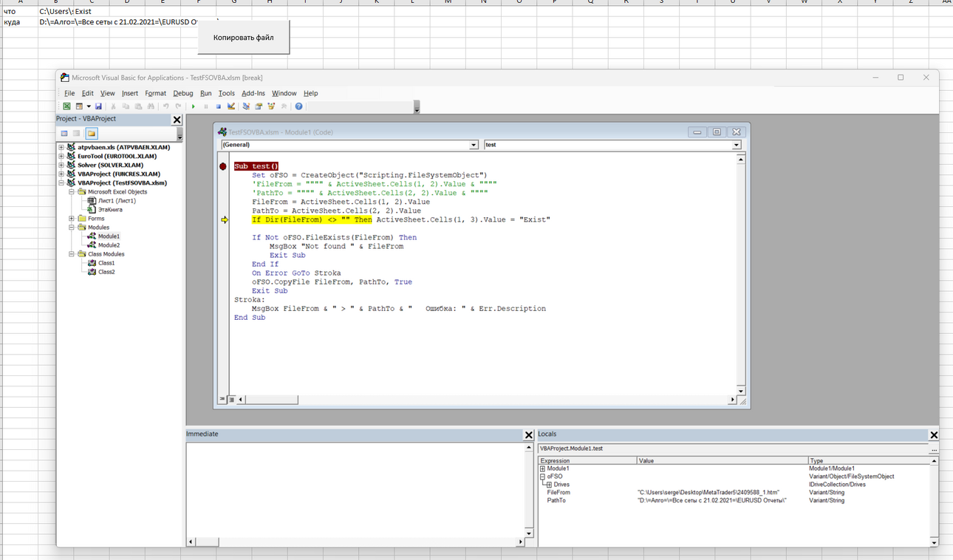Click View Code icon in Project panel
This screenshot has height=560, width=953.
click(64, 134)
